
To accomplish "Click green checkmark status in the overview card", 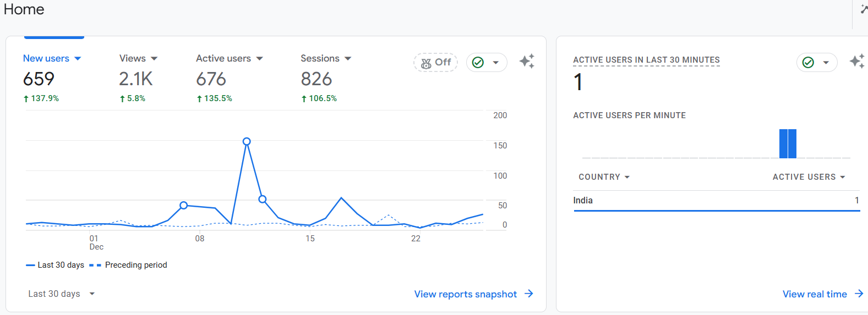I will pos(478,63).
